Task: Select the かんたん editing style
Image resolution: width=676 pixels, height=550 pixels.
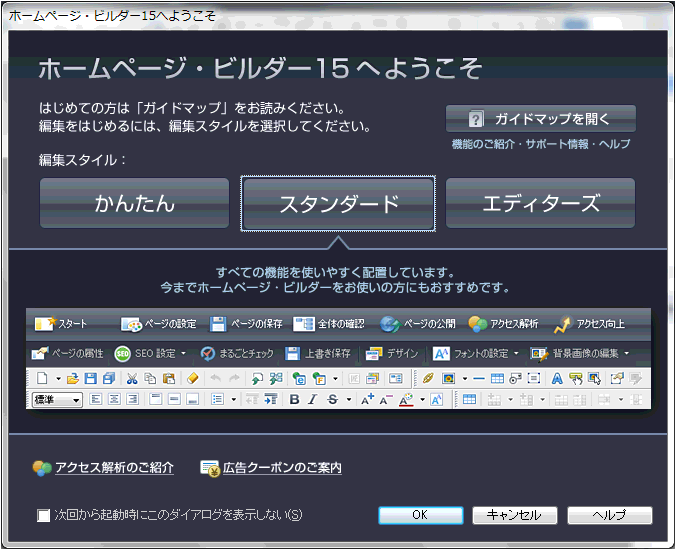Action: (x=134, y=203)
